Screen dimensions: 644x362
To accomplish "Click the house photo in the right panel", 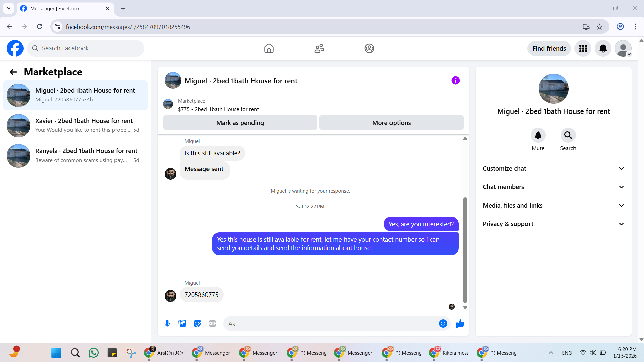I will click(553, 89).
